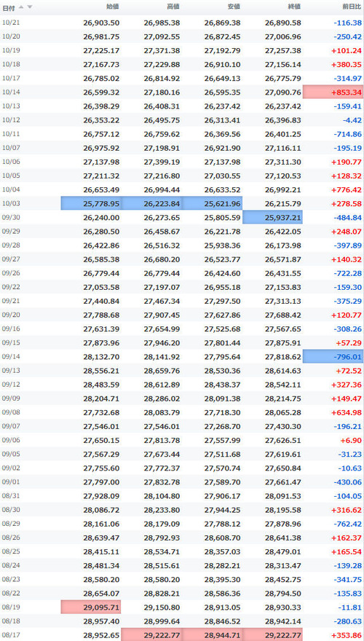The height and width of the screenshot is (641, 364).
Task: Select the high value 27,772.37
Action: click(162, 468)
